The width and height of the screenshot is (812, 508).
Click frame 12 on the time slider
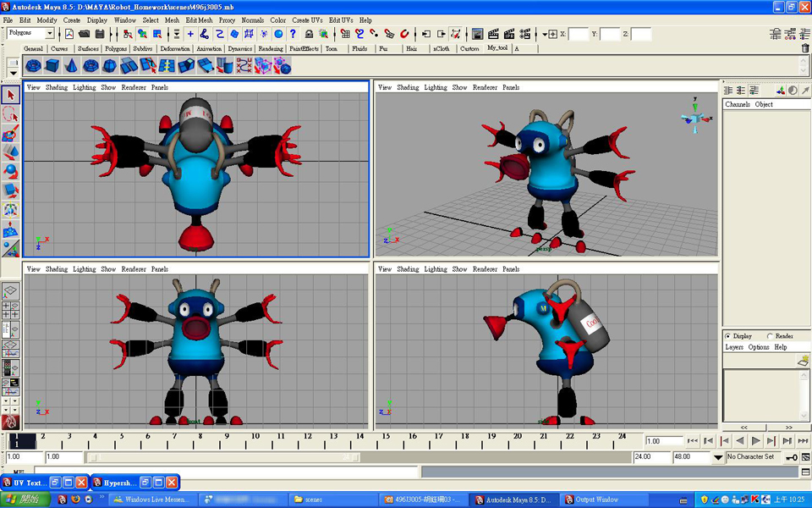306,440
